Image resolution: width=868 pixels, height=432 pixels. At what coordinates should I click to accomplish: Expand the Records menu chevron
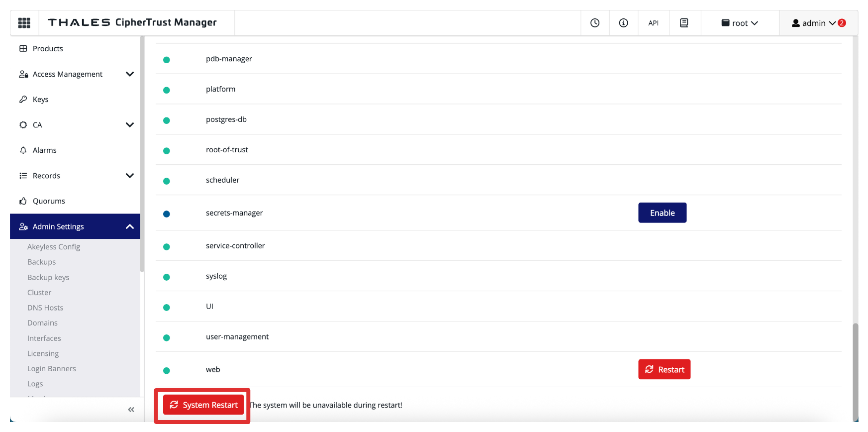point(130,176)
